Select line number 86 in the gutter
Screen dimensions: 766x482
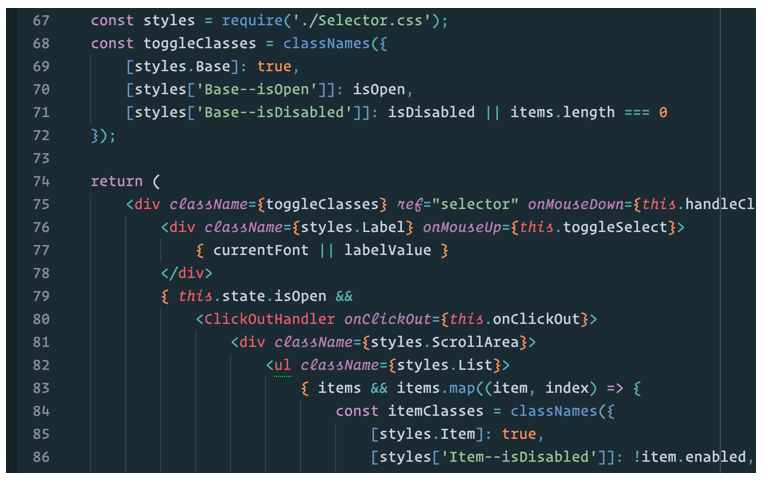41,457
